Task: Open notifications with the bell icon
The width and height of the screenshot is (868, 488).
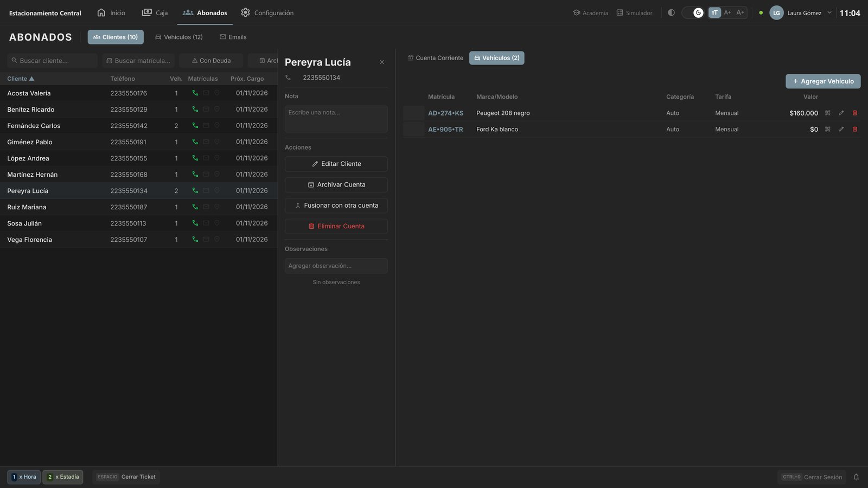Action: [856, 477]
